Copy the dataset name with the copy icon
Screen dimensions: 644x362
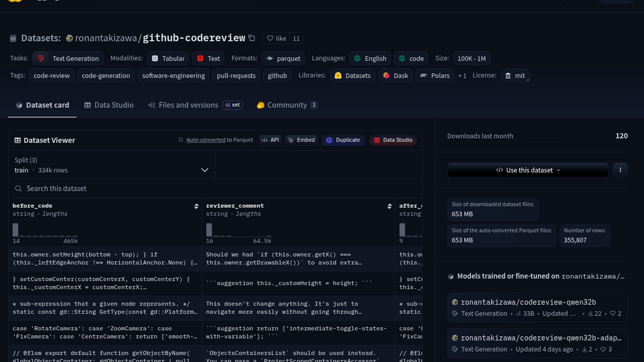click(252, 38)
